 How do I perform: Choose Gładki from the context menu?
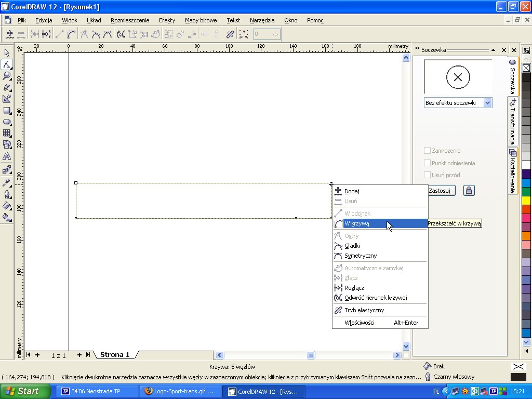point(352,246)
